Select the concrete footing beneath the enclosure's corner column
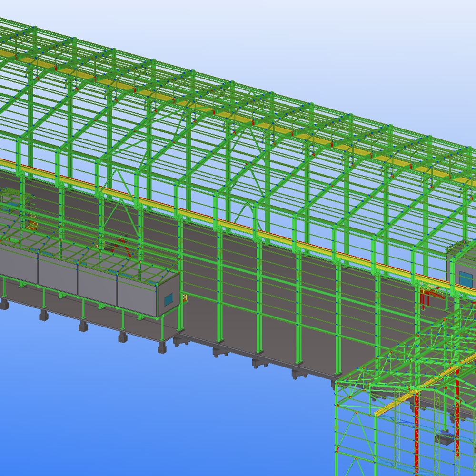476x476 pixels. coord(162,347)
